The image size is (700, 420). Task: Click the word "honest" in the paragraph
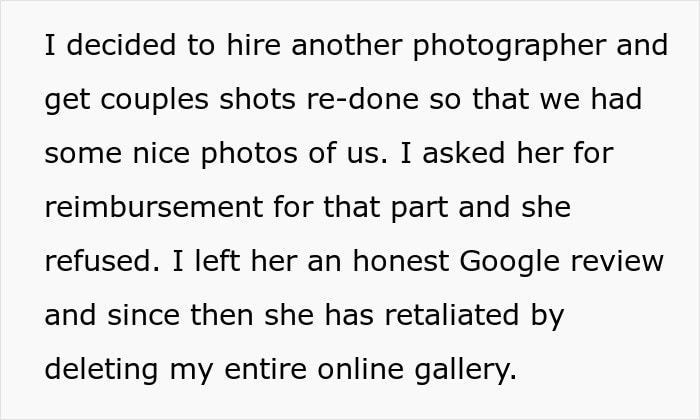point(400,261)
